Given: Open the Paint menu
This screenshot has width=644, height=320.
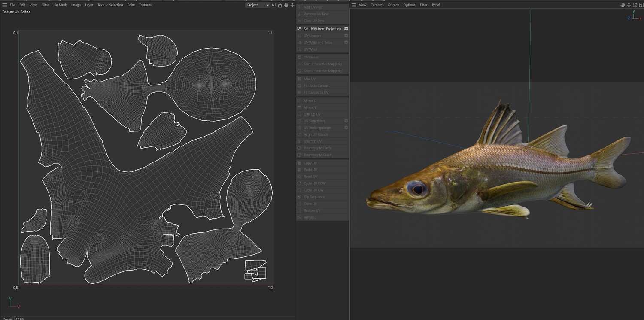Looking at the screenshot, I should 131,5.
